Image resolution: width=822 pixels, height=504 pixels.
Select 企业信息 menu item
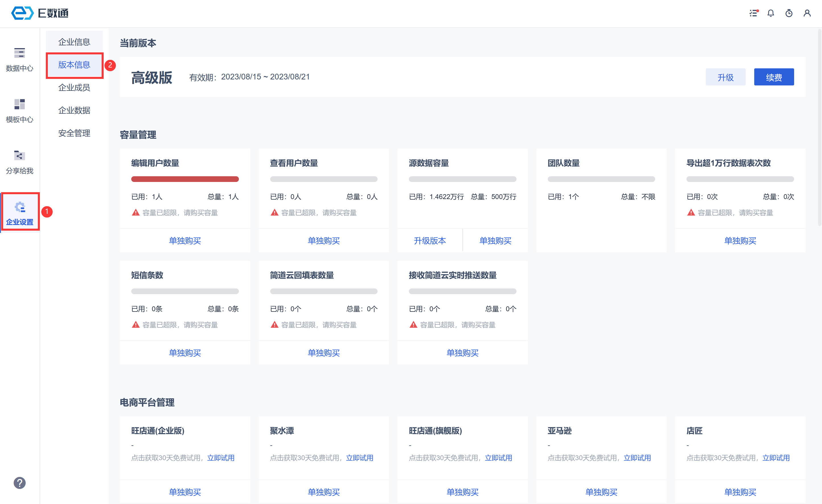tap(74, 42)
